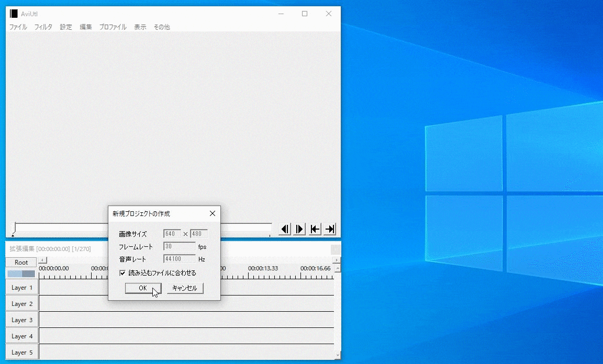Image resolution: width=603 pixels, height=364 pixels.
Task: Open the 設定 menu
Action: [66, 27]
